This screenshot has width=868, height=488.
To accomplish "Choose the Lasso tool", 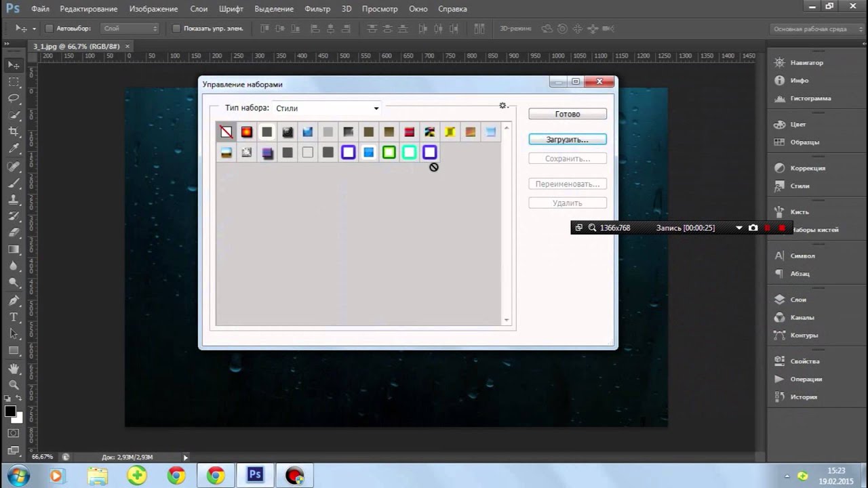I will tap(14, 98).
